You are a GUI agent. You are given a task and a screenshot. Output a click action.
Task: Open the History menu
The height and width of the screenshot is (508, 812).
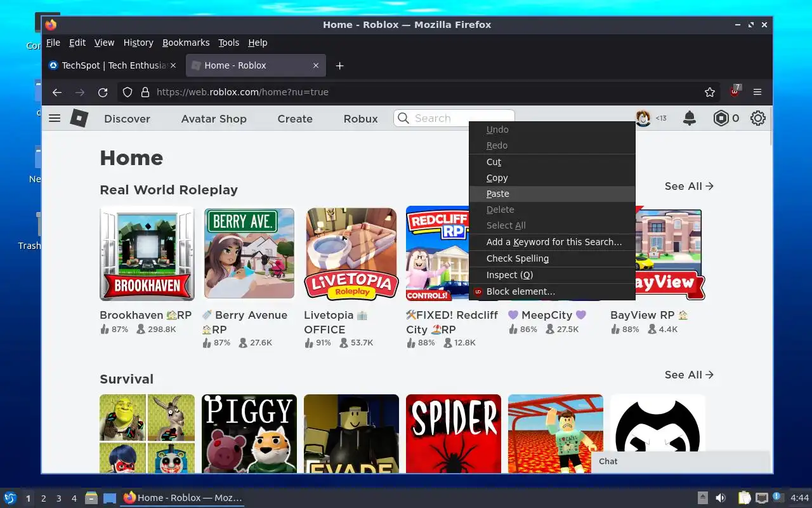tap(138, 43)
